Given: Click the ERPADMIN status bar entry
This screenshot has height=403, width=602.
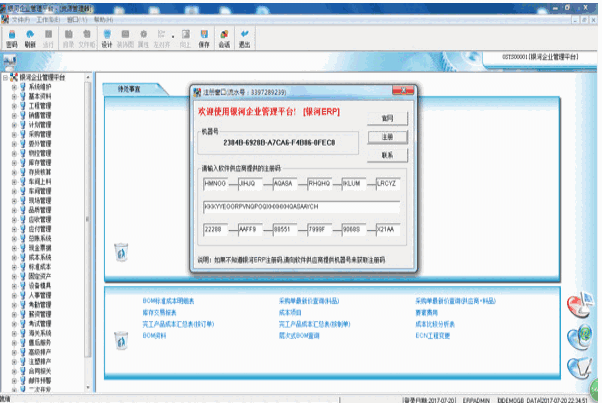Looking at the screenshot, I should coord(476,400).
